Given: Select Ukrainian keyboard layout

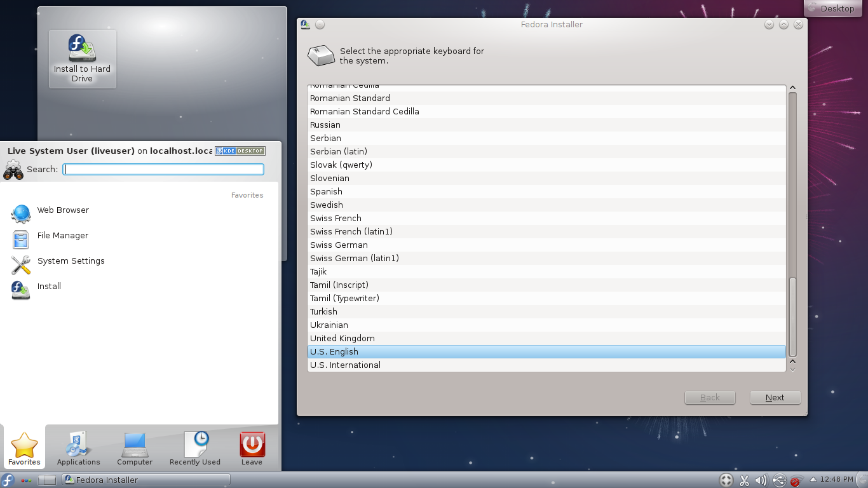Looking at the screenshot, I should 546,325.
